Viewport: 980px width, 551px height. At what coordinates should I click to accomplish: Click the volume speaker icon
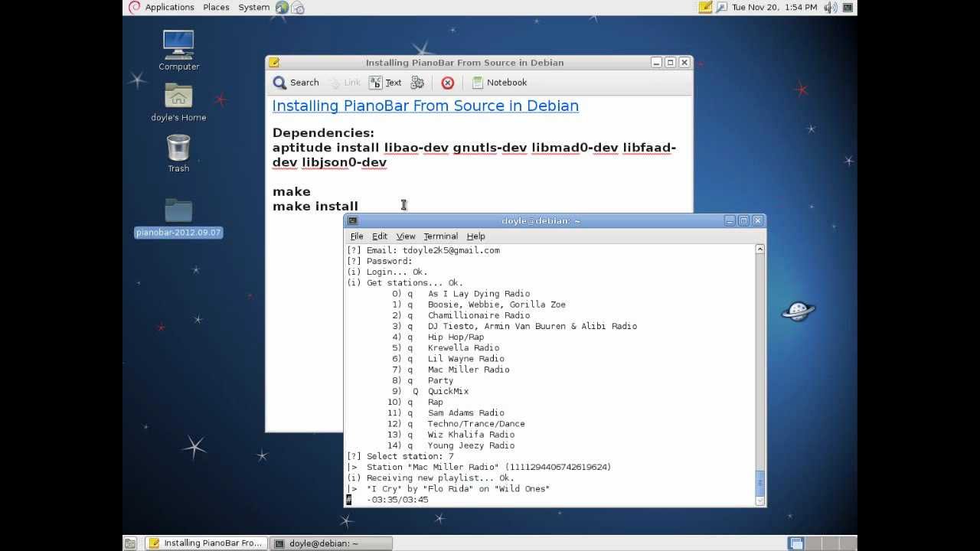coord(830,7)
